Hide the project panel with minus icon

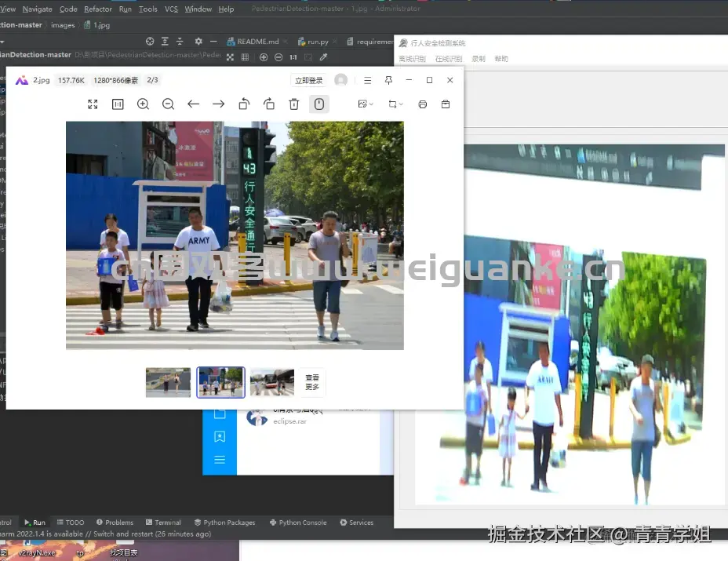[213, 42]
